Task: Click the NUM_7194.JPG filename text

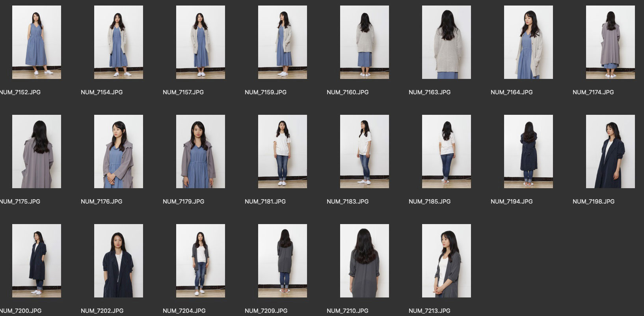Action: pos(512,202)
